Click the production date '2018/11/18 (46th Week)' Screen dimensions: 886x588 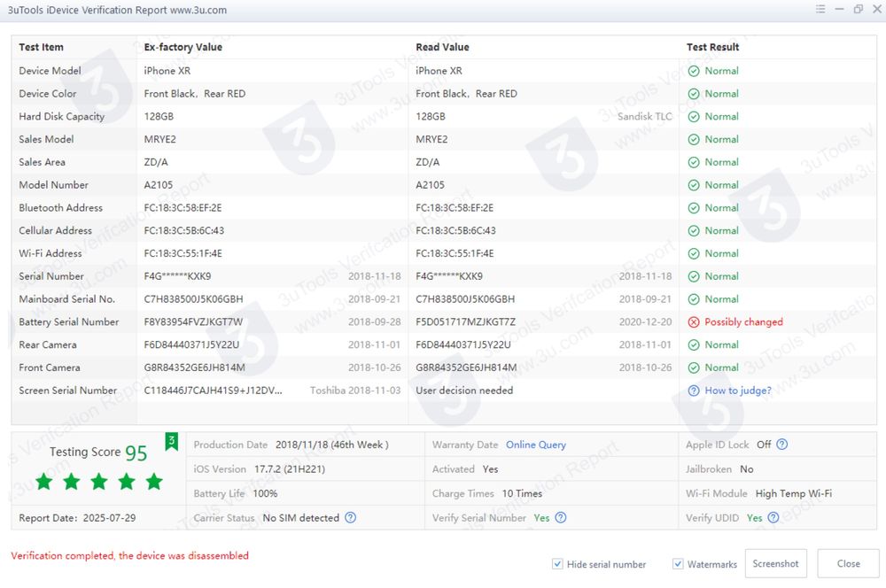click(x=331, y=445)
